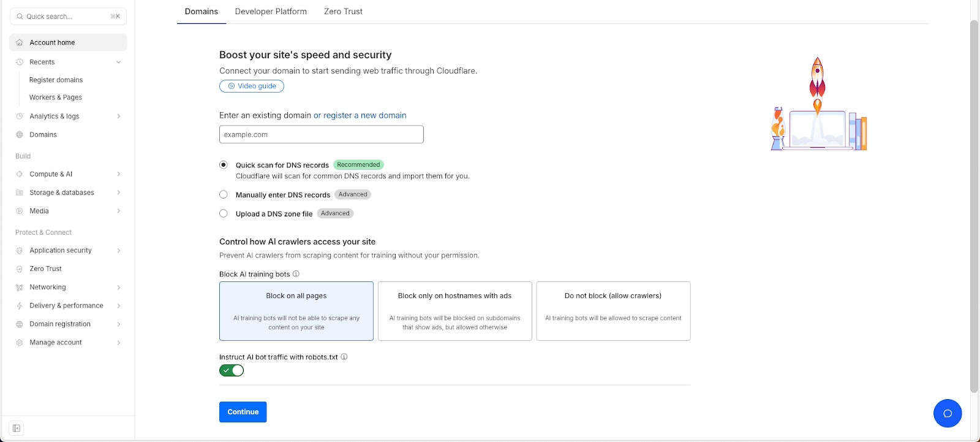Click the vertical page scrollbar

tap(974, 205)
